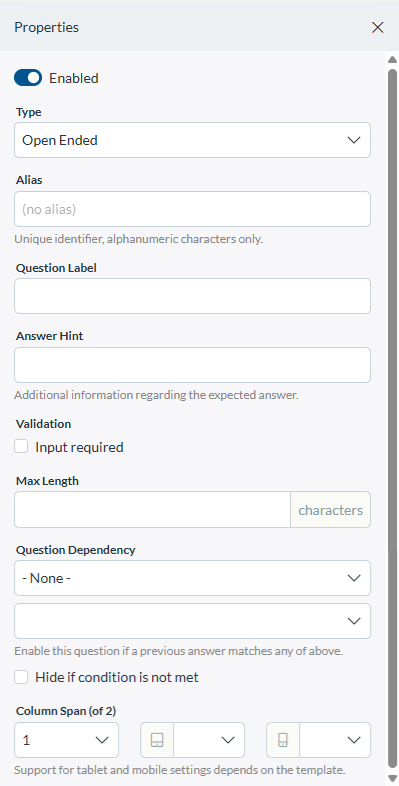Enable Hide if condition is not met
This screenshot has width=399, height=786.
point(21,677)
